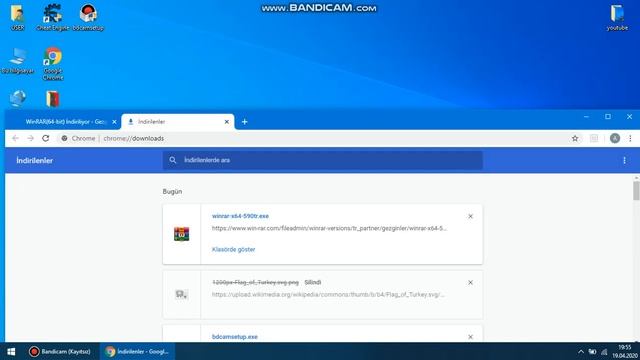This screenshot has height=360, width=640.
Task: Launch the Google Chrome desktop shortcut
Action: click(53, 63)
